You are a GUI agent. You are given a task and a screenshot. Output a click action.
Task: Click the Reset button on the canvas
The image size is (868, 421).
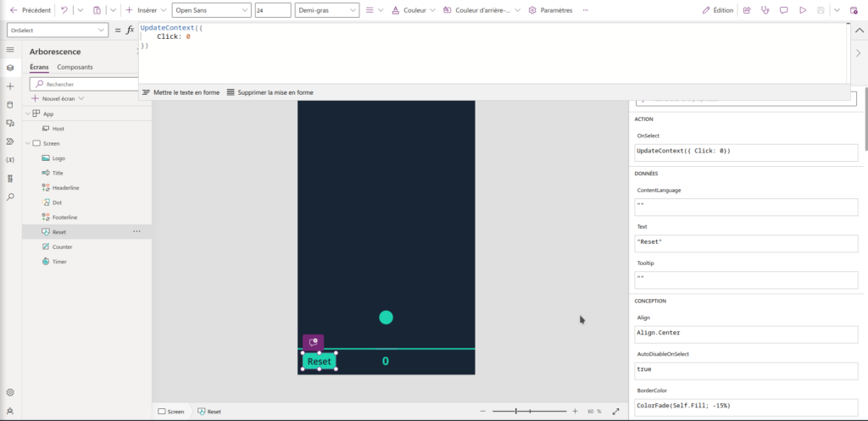point(319,361)
